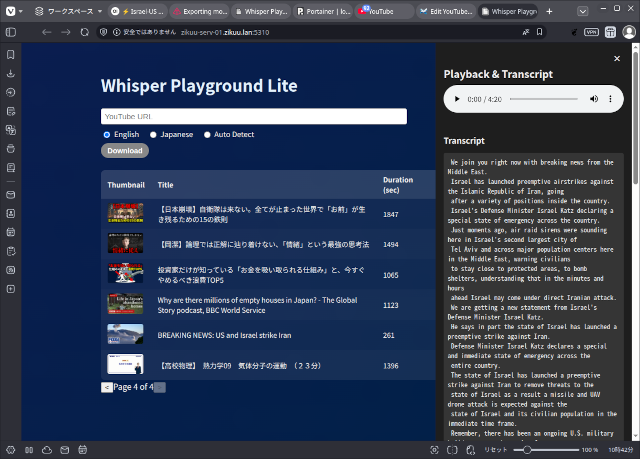Viewport: 640px width, 459px height.
Task: Choose the Auto Detect language option
Action: [x=207, y=134]
